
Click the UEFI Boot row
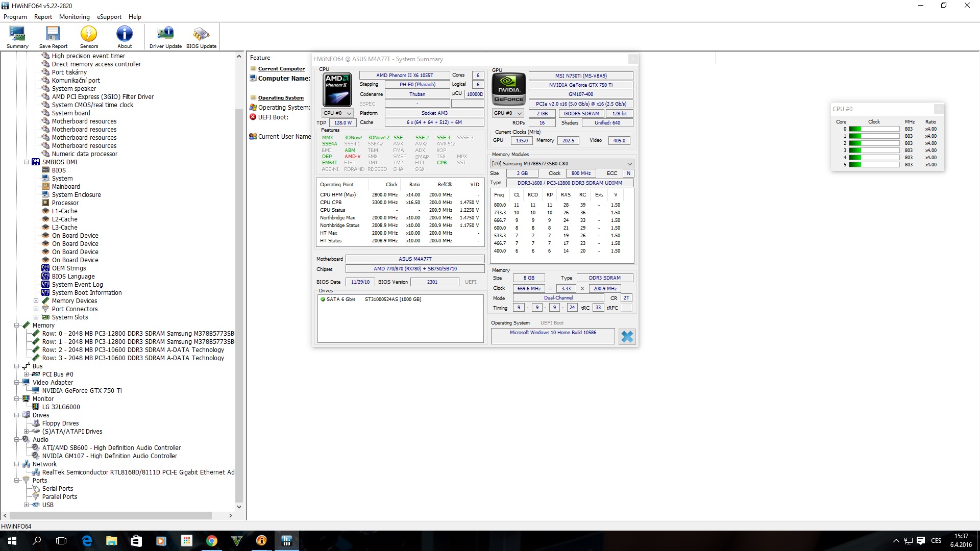[x=273, y=117]
